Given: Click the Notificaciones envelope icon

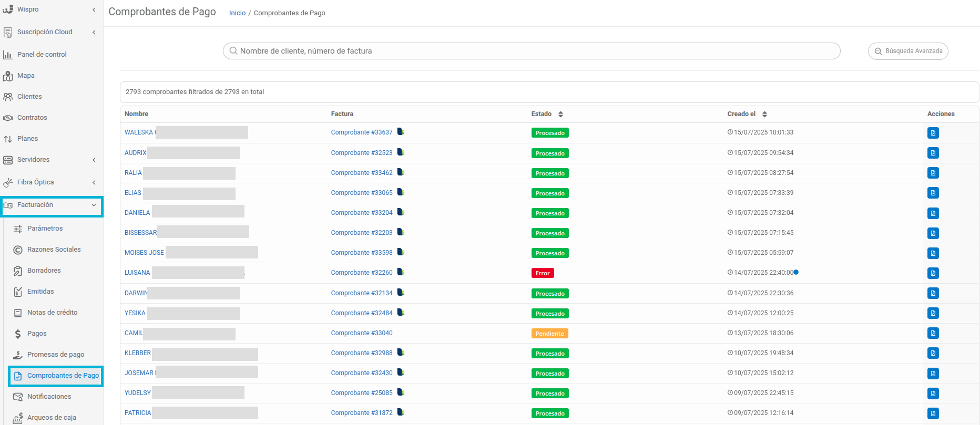Looking at the screenshot, I should (18, 397).
